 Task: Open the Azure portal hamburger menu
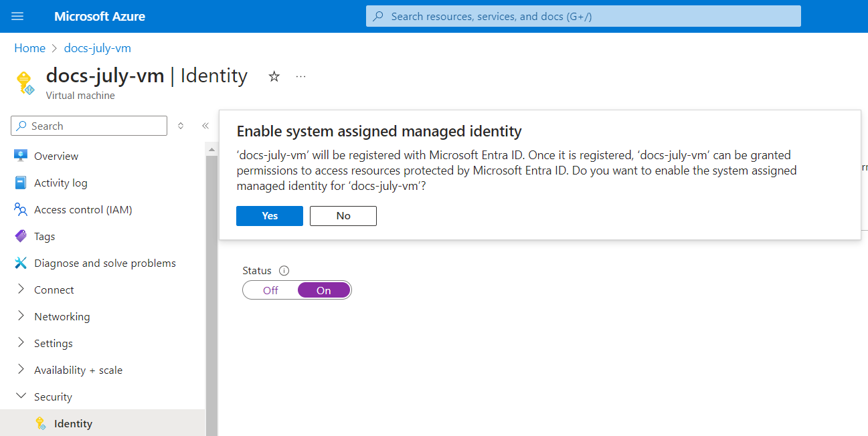(17, 16)
